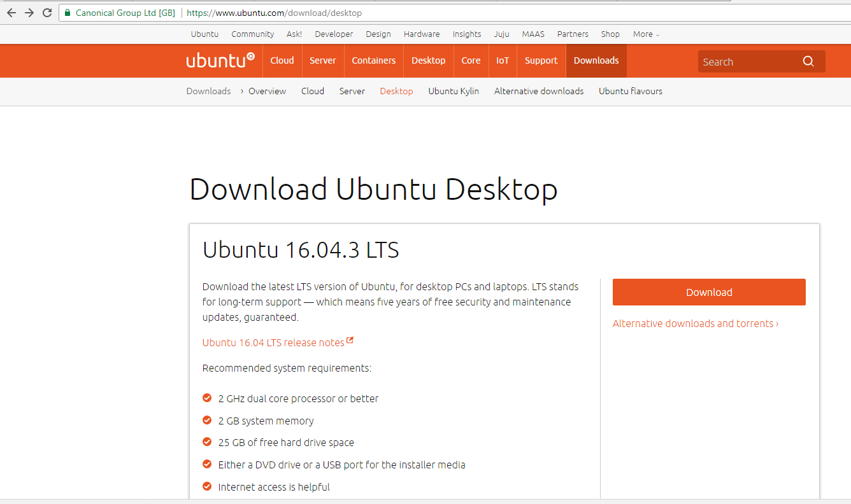Viewport: 851px width, 504px height.
Task: Open the Design link
Action: (378, 34)
